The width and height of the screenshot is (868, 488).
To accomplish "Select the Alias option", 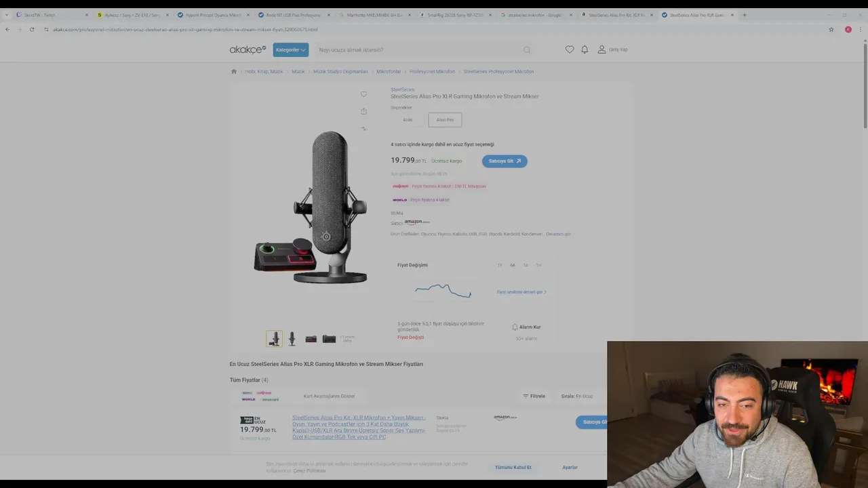I will pyautogui.click(x=408, y=120).
